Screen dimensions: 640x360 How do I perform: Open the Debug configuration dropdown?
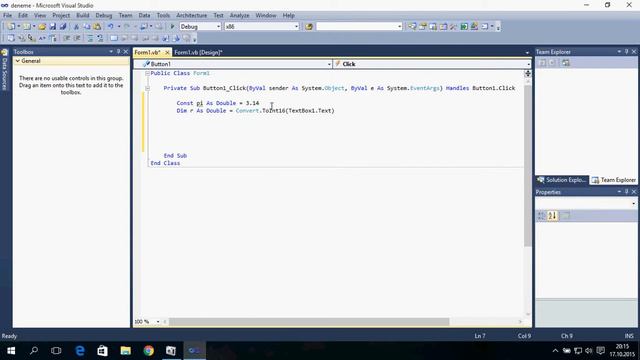[218, 27]
